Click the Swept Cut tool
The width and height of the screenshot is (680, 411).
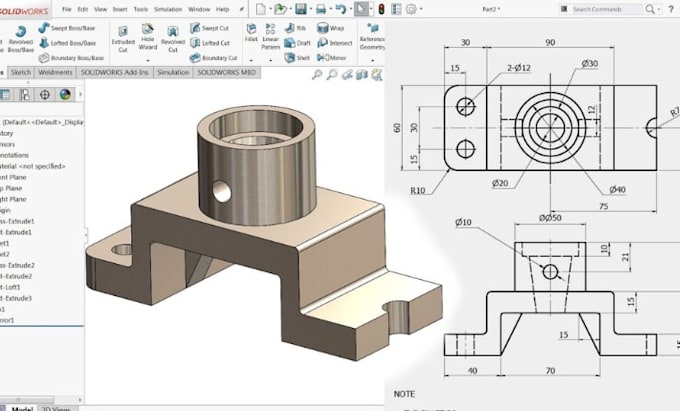point(209,28)
